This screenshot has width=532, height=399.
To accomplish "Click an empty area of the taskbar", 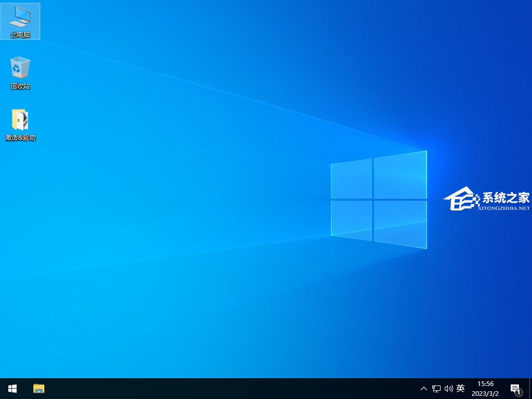I will [234, 389].
